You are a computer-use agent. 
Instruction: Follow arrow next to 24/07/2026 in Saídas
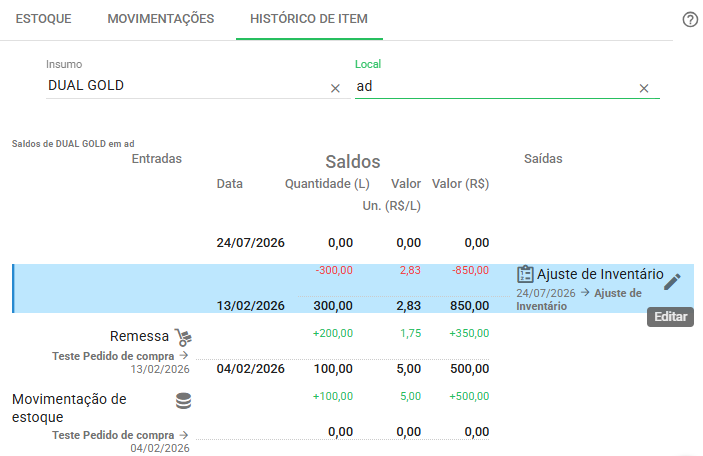click(x=585, y=292)
